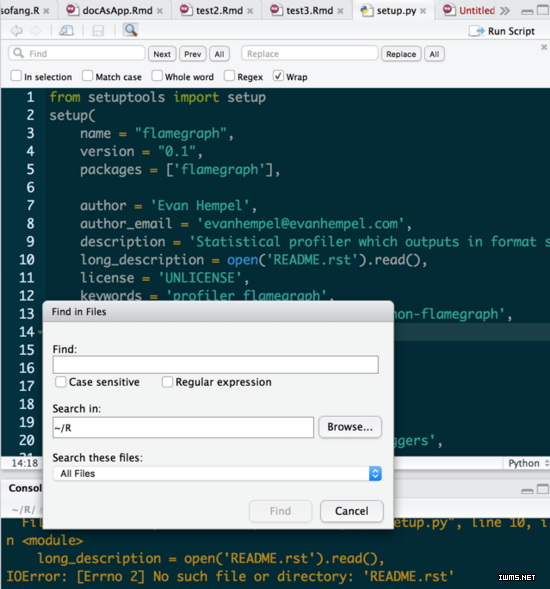Show more tabs with the double chevron
This screenshot has width=550, height=589.
(505, 11)
